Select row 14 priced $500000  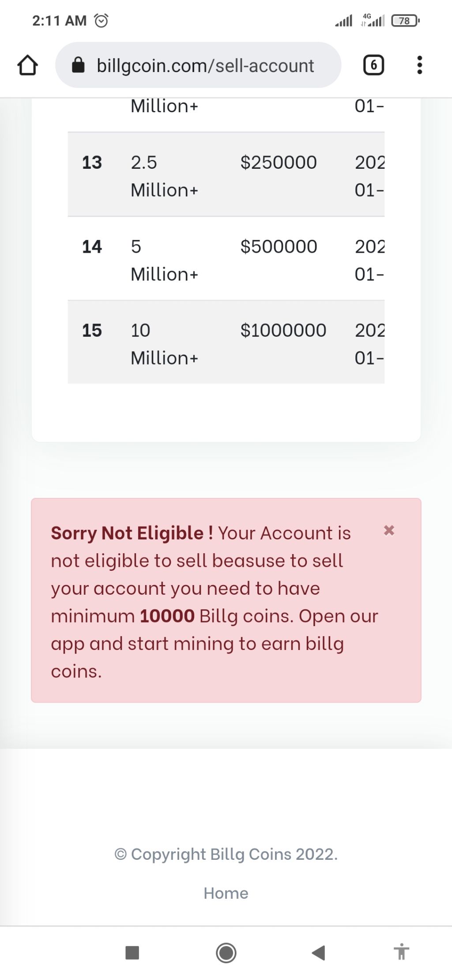click(x=226, y=258)
